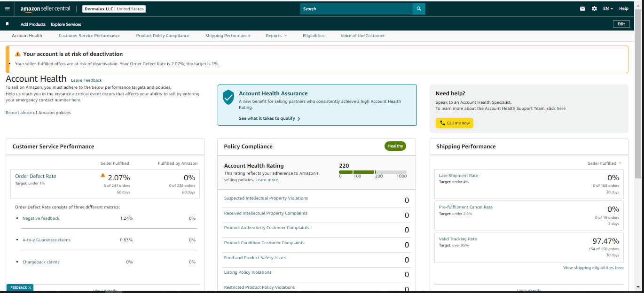Click the Account Health Support Team here link
This screenshot has height=293, width=644.
(x=561, y=108)
